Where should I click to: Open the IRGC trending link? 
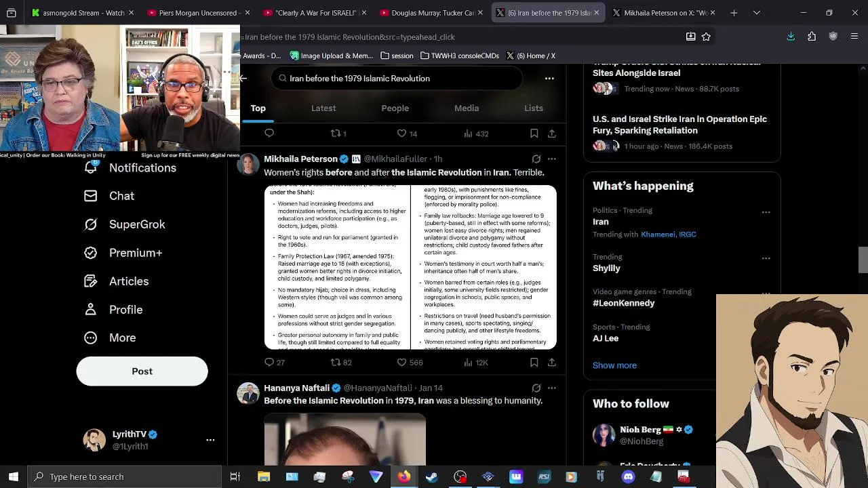click(688, 235)
